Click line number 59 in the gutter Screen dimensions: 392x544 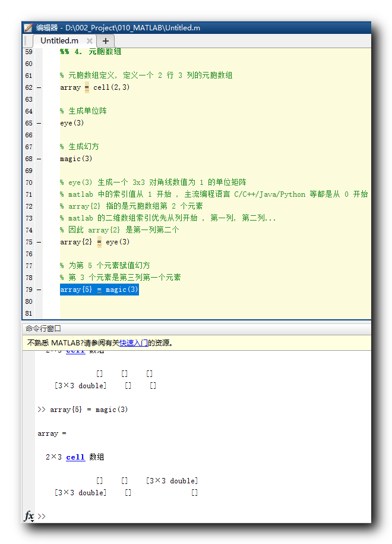[29, 52]
